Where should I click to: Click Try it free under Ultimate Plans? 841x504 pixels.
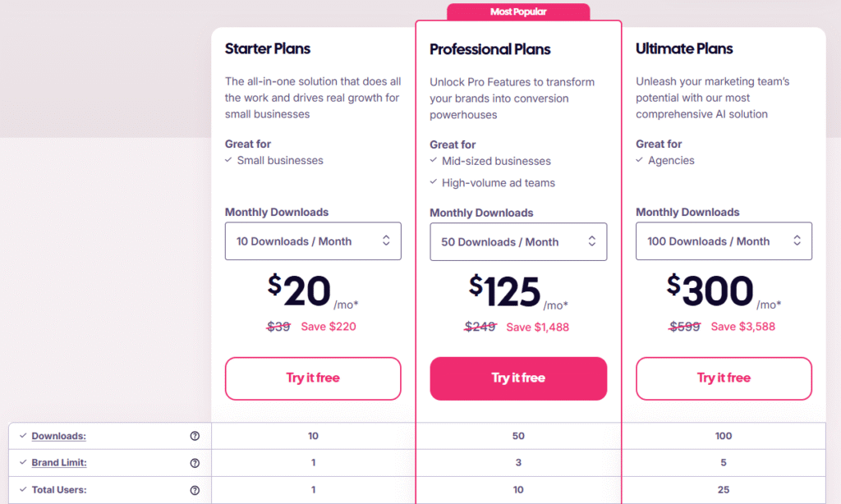[x=724, y=378]
